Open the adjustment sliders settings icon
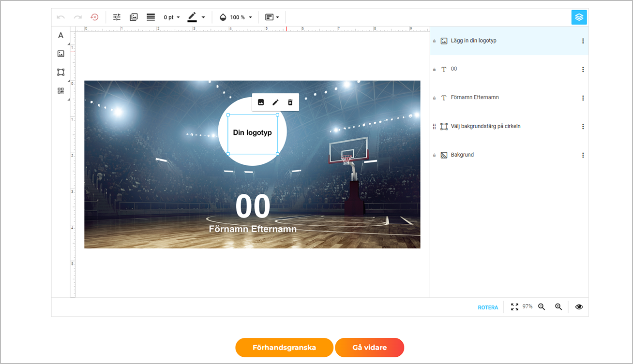 tap(117, 17)
